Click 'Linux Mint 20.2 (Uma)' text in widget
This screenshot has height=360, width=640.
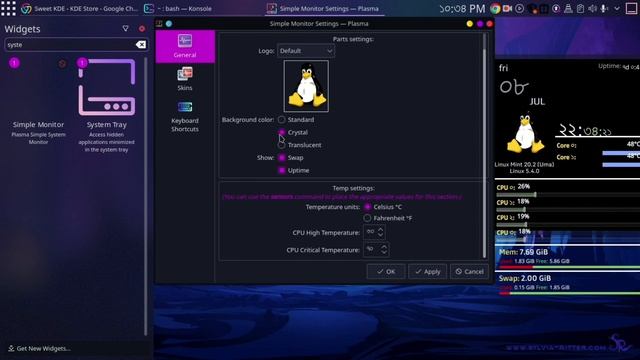[x=524, y=164]
